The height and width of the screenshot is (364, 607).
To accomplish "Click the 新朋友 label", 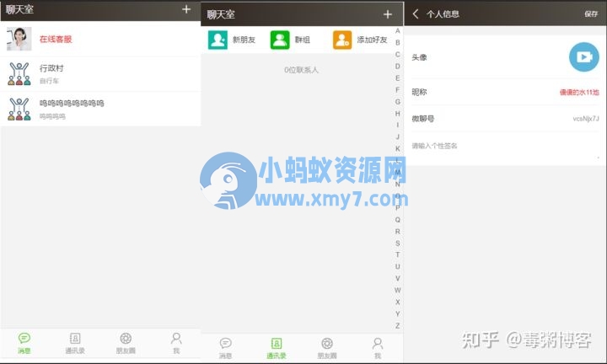I will click(244, 40).
